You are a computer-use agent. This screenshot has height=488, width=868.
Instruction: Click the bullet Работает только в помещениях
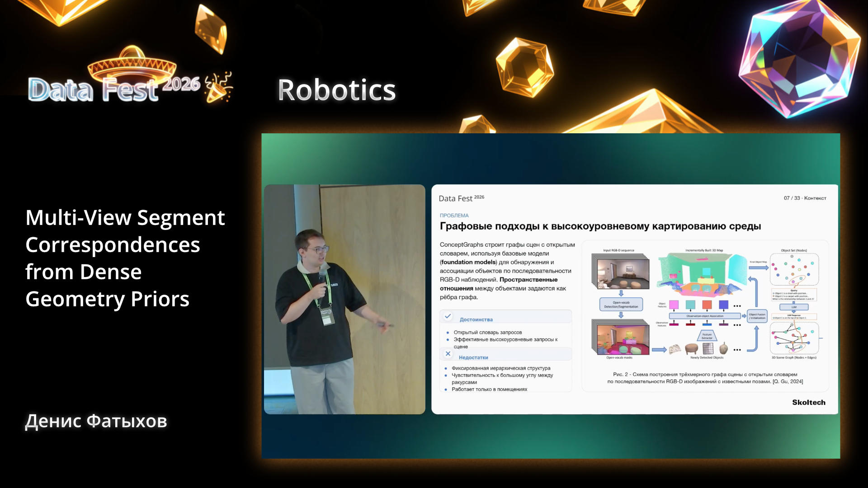tap(489, 389)
